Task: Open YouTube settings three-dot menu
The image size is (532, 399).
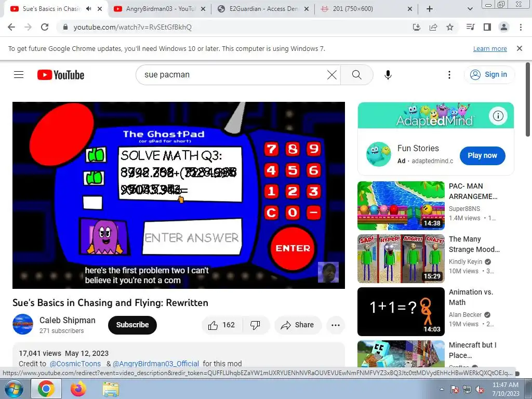Action: [449, 75]
